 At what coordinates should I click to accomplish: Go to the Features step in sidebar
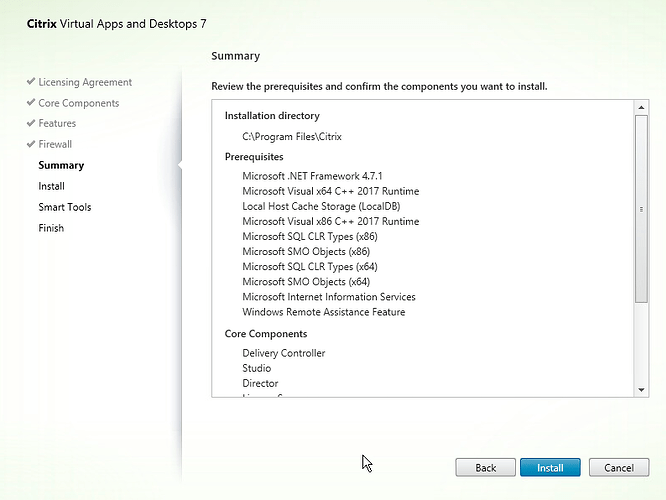click(x=57, y=124)
